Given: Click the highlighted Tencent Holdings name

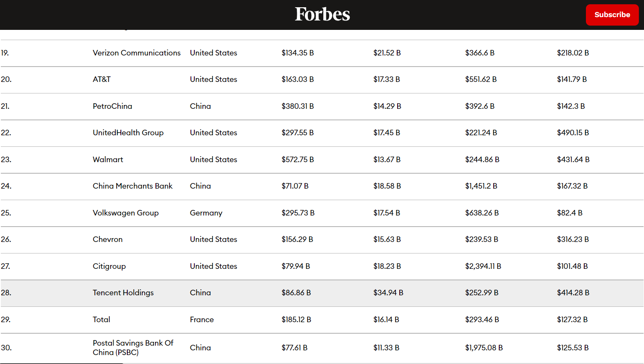Looking at the screenshot, I should (123, 293).
